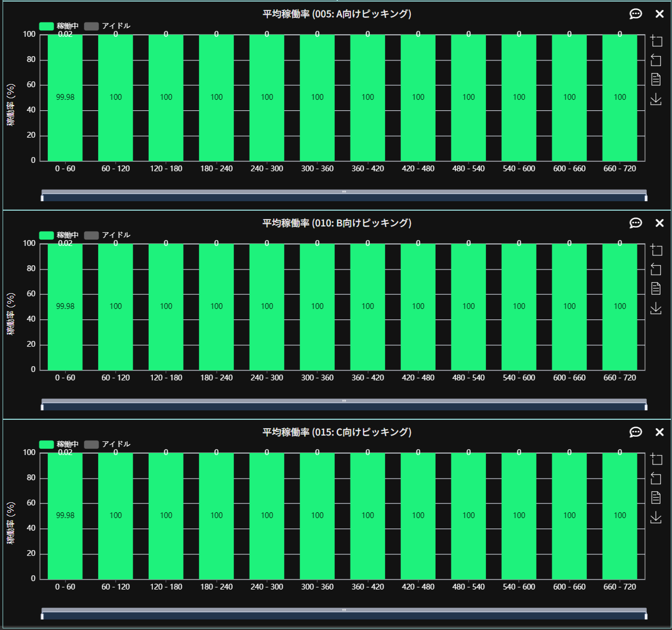Close the 010: B向けピッキング chart panel

click(659, 223)
